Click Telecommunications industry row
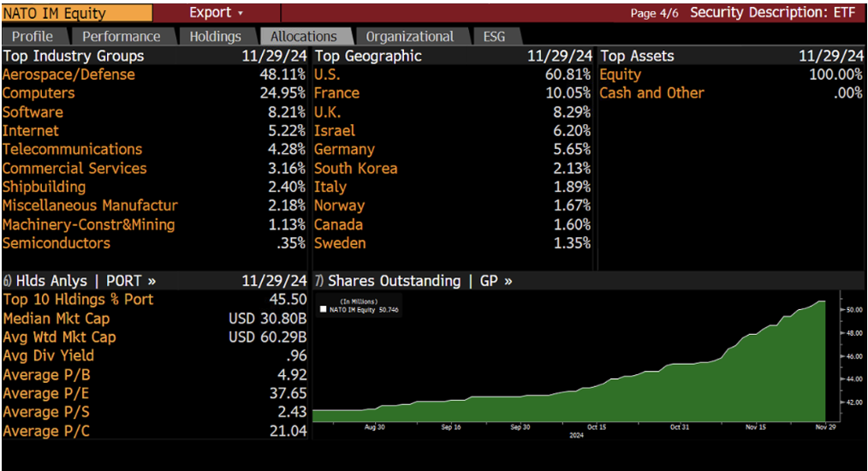The height and width of the screenshot is (471, 868). [154, 150]
